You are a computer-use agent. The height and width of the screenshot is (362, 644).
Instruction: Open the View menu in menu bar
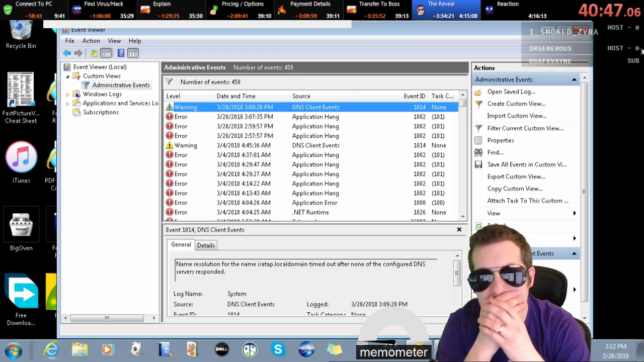[114, 41]
